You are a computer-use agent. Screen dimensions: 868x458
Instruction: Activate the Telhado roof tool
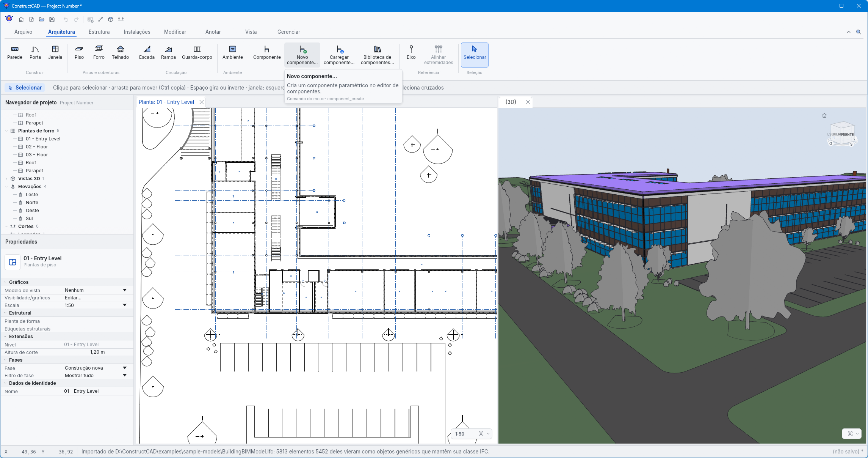pos(120,53)
